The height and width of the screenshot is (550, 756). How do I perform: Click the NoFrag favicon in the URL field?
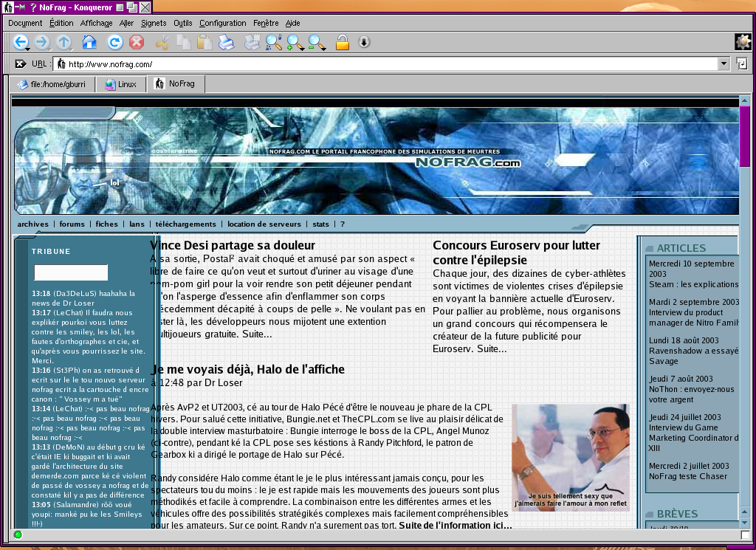61,63
